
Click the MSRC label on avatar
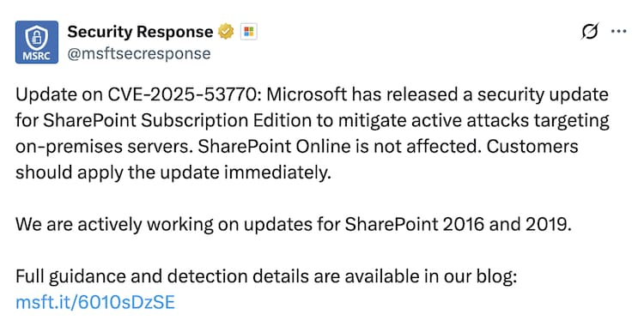tap(37, 57)
